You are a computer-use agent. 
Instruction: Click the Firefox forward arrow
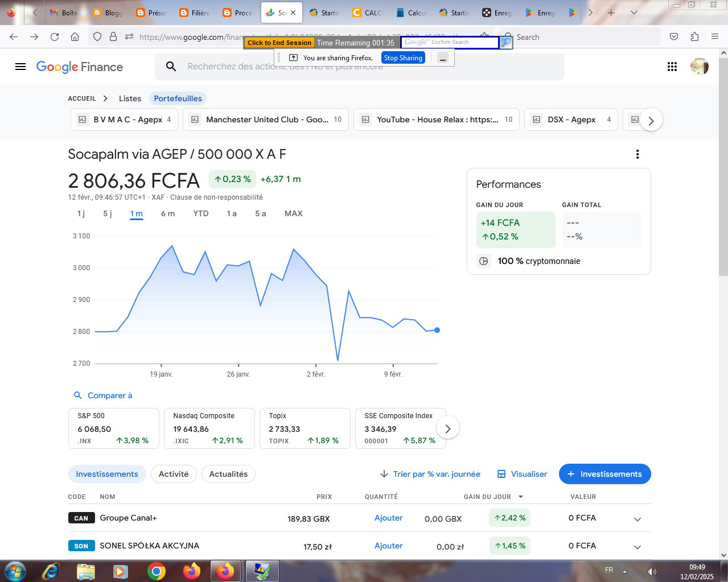pyautogui.click(x=34, y=37)
